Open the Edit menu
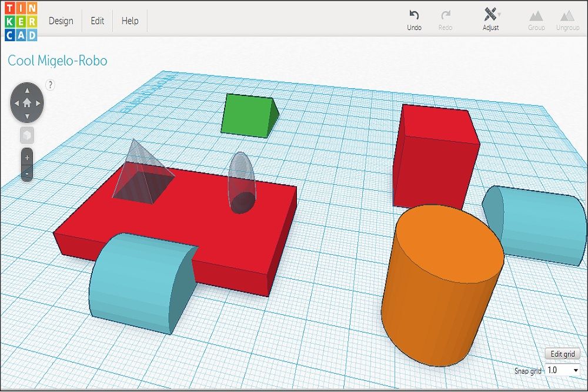 (x=98, y=21)
